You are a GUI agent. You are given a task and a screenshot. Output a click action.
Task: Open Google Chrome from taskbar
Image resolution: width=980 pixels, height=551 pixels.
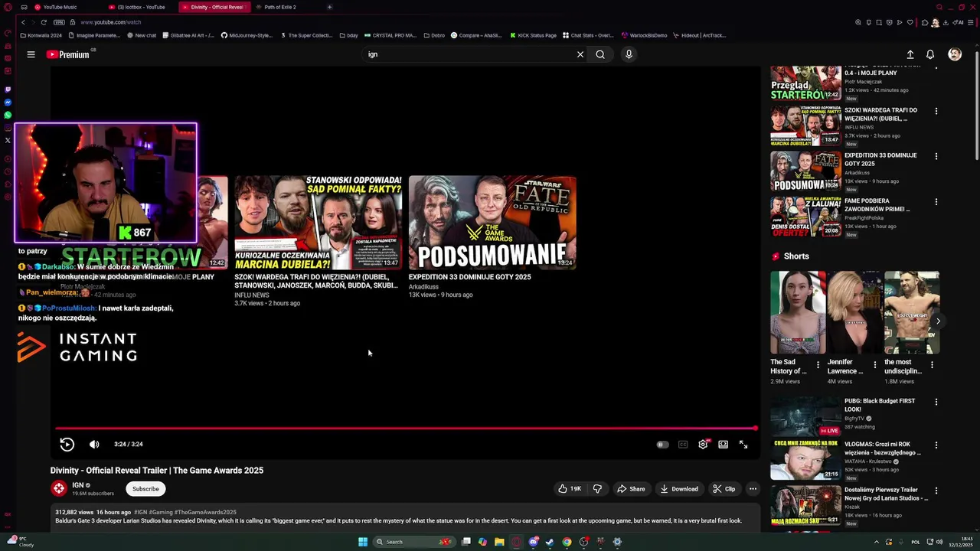tap(567, 542)
